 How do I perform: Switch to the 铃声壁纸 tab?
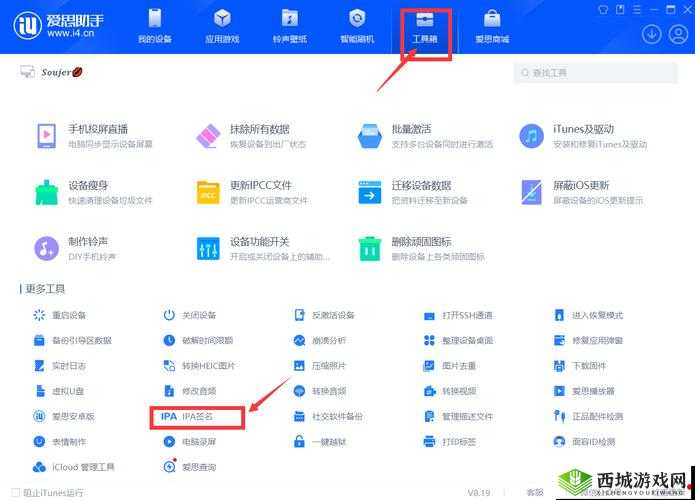point(290,26)
